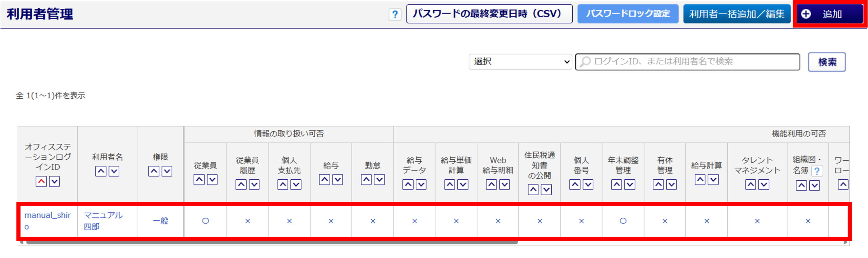Sort 住民税通知書の公開 ascending
The image size is (868, 258).
coord(533,190)
